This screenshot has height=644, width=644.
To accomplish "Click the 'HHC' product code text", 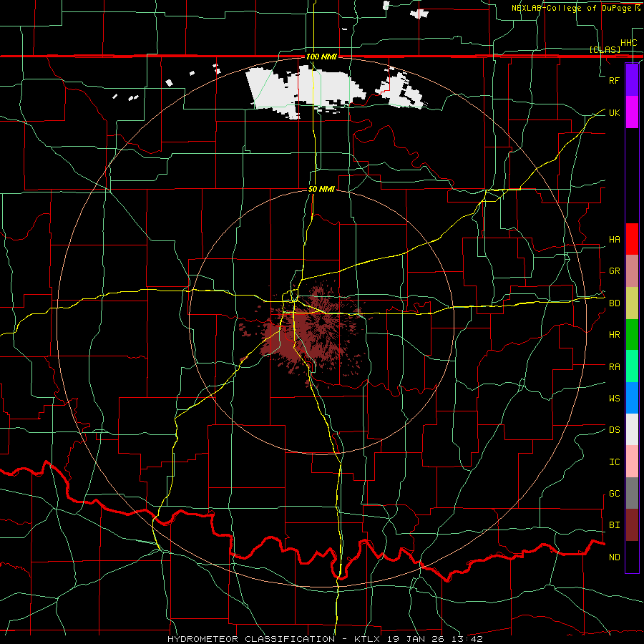I will tap(628, 43).
